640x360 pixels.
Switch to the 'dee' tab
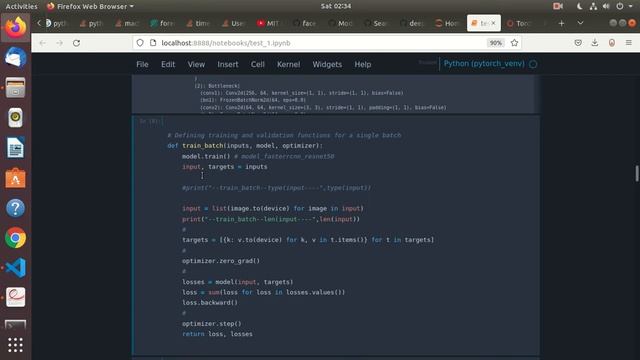click(x=411, y=23)
